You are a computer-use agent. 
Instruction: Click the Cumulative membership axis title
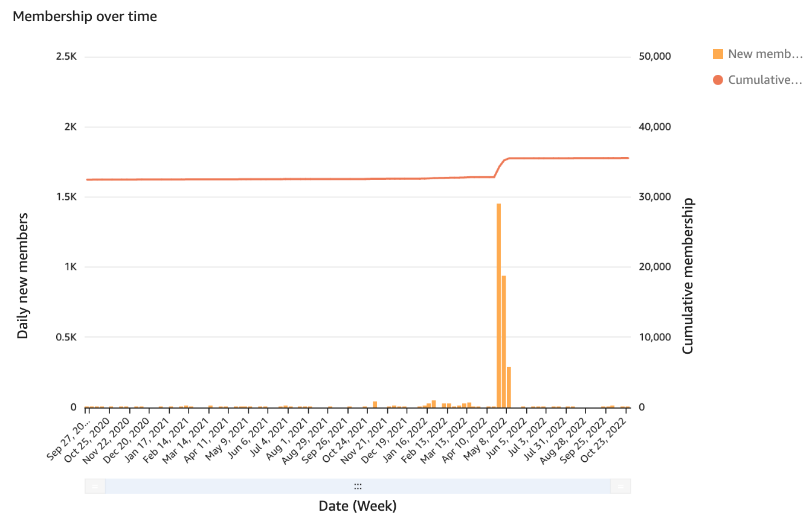(688, 276)
